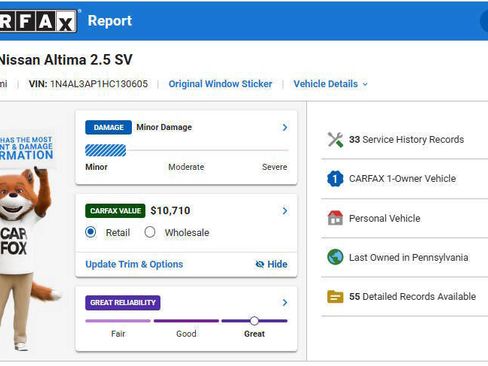488x366 pixels.
Task: Click the $10,710 value amount
Action: tap(170, 211)
